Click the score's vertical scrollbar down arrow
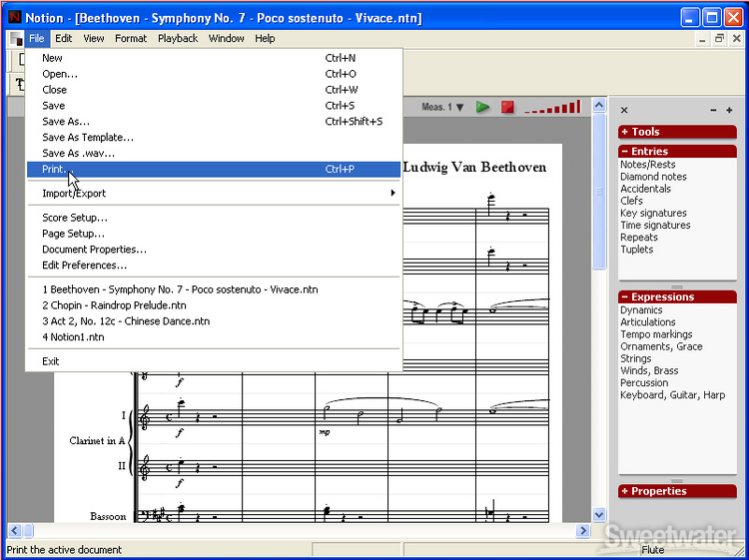The width and height of the screenshot is (749, 560). (599, 515)
